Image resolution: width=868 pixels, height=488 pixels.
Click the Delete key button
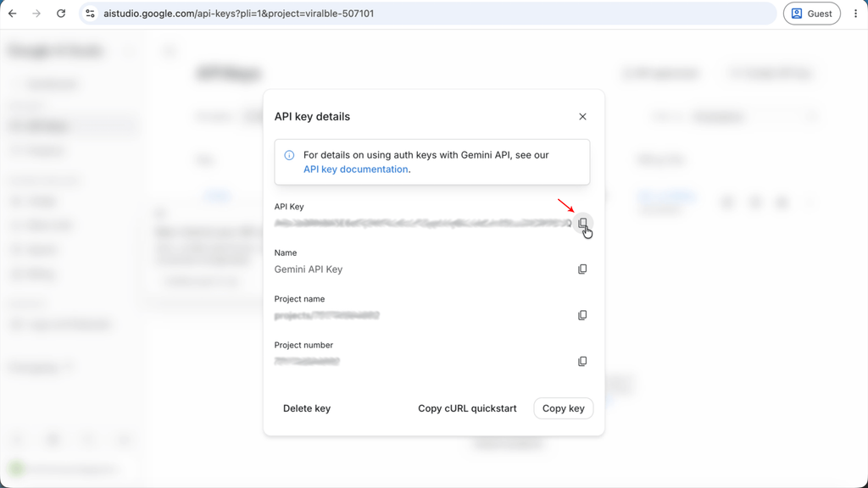(307, 408)
